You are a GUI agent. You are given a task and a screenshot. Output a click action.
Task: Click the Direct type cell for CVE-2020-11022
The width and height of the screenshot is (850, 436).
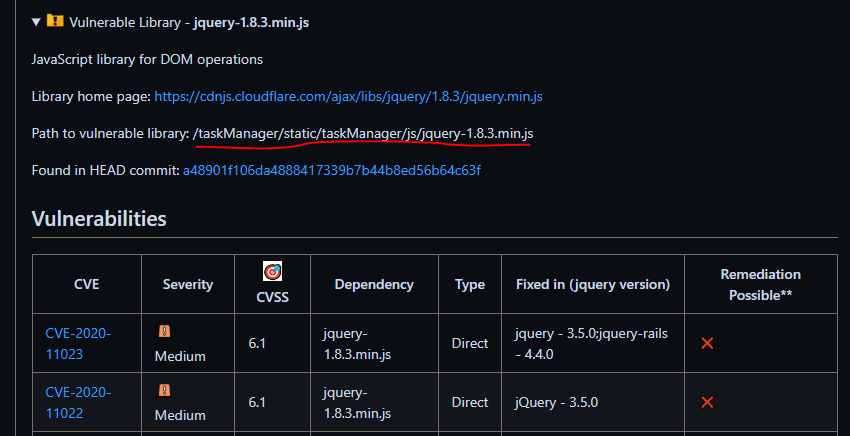(470, 402)
